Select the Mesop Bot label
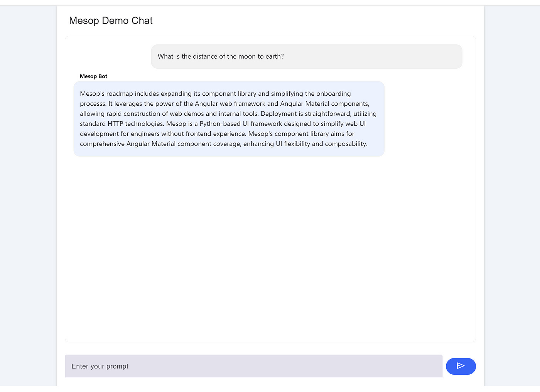The height and width of the screenshot is (392, 540). 93,76
